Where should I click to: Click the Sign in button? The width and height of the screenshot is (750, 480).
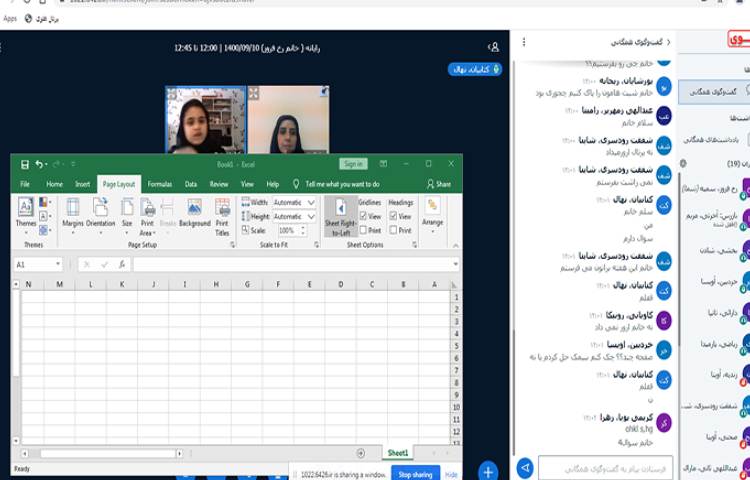(353, 164)
